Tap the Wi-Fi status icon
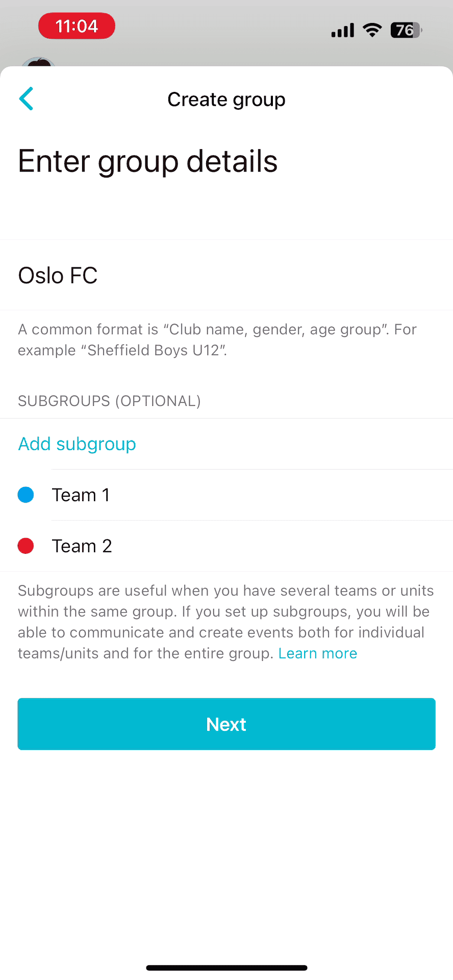This screenshot has height=980, width=453. pyautogui.click(x=372, y=30)
